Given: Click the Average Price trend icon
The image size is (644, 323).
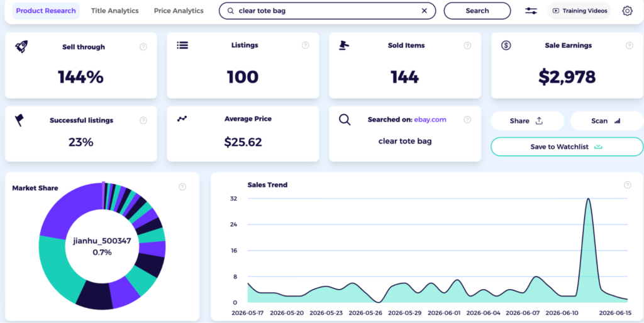Looking at the screenshot, I should (x=182, y=119).
